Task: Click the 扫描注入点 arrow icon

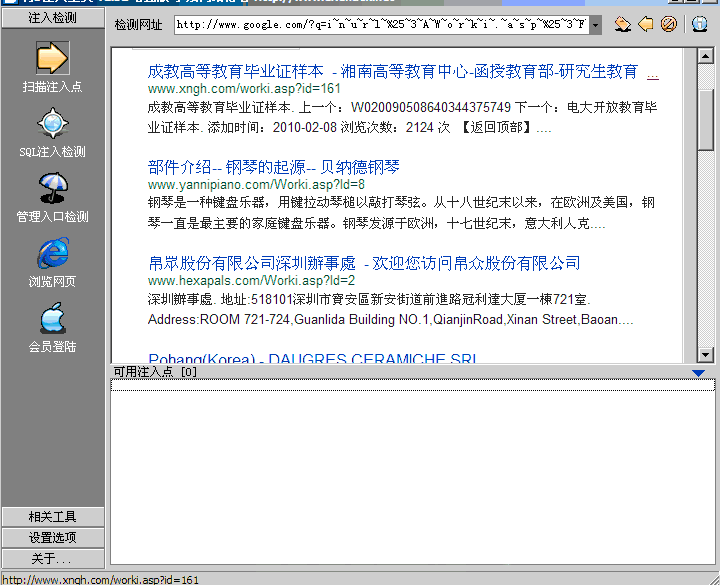Action: coord(52,58)
